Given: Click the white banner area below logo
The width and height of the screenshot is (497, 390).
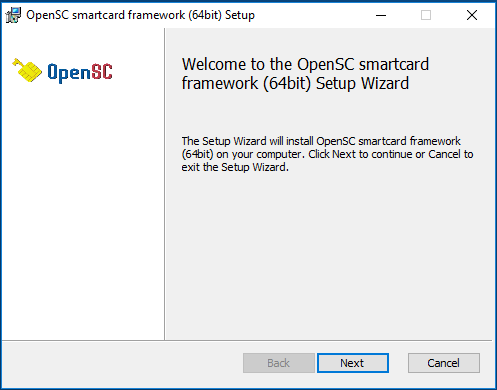Looking at the screenshot, I should [83, 213].
